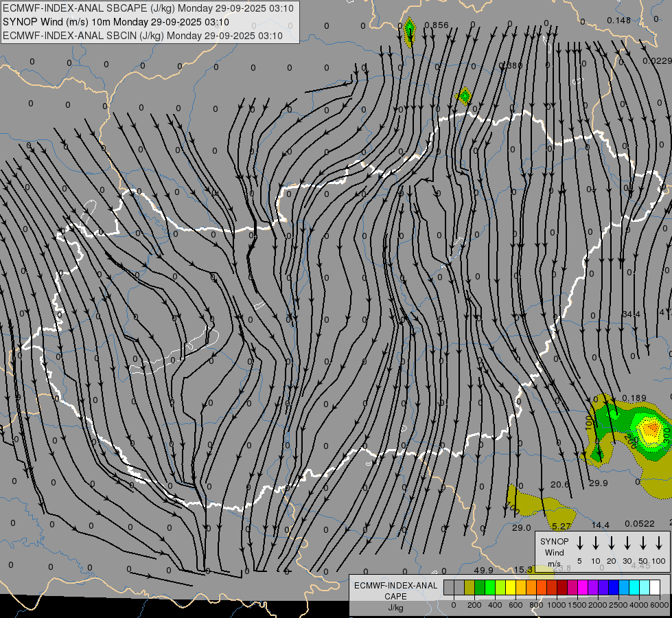Image resolution: width=672 pixels, height=618 pixels.
Task: Pick the purple CAPE legend swatch
Action: 592,587
